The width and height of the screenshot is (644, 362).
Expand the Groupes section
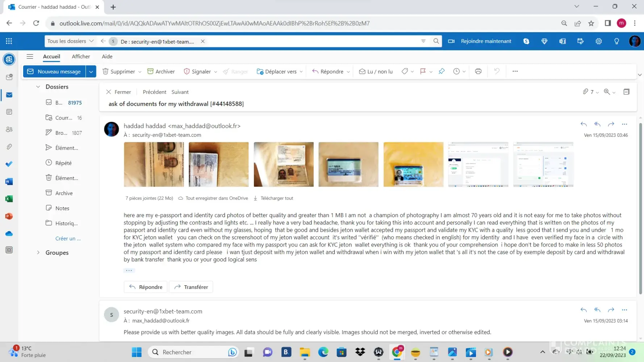38,253
